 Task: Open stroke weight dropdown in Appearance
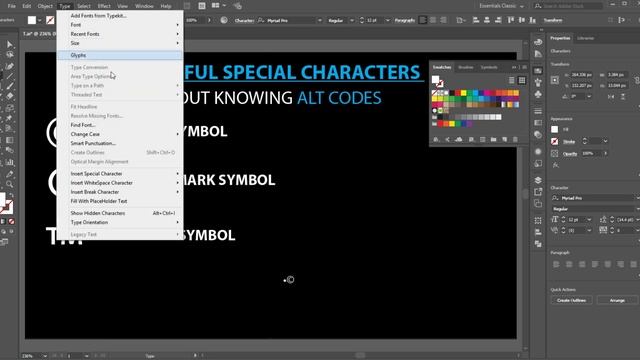coord(605,141)
